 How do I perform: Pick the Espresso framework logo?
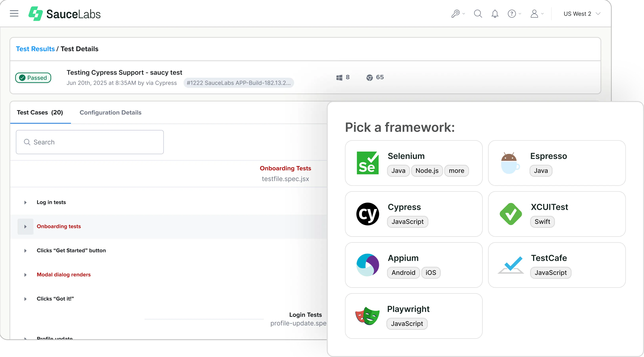tap(510, 163)
